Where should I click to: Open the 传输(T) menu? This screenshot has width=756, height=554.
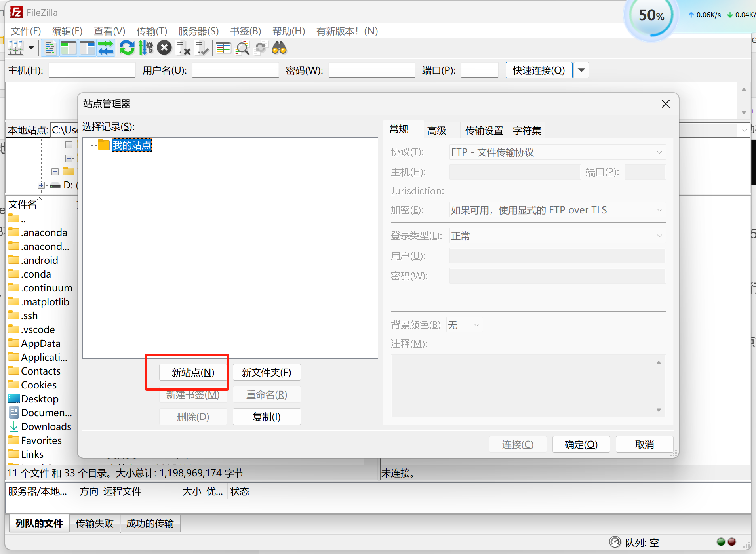(152, 31)
